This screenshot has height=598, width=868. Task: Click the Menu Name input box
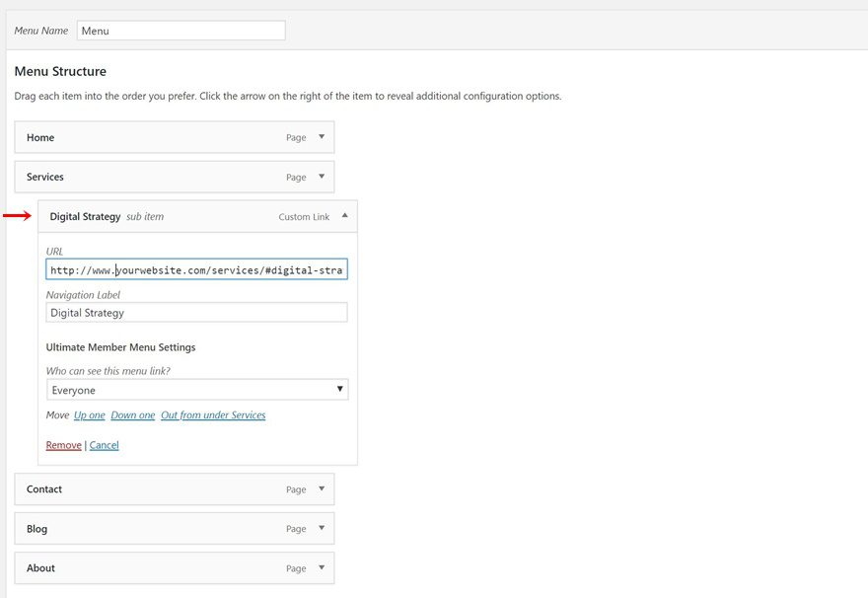click(181, 30)
